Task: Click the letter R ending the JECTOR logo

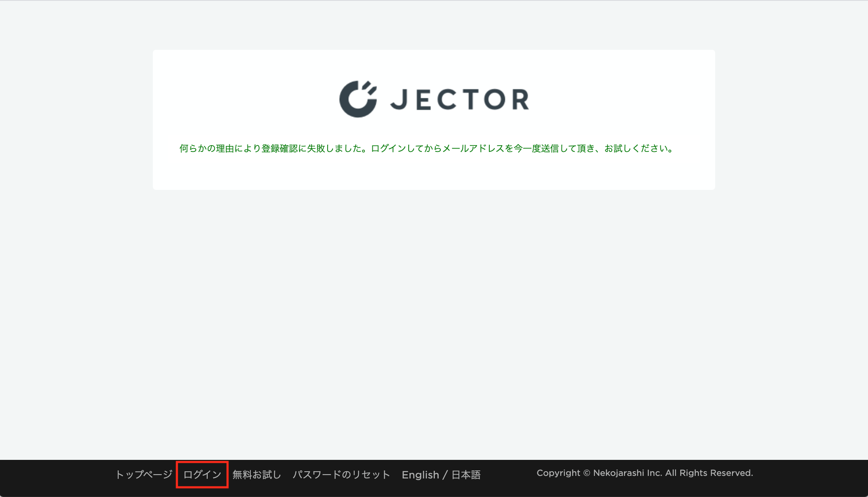Action: pos(521,100)
